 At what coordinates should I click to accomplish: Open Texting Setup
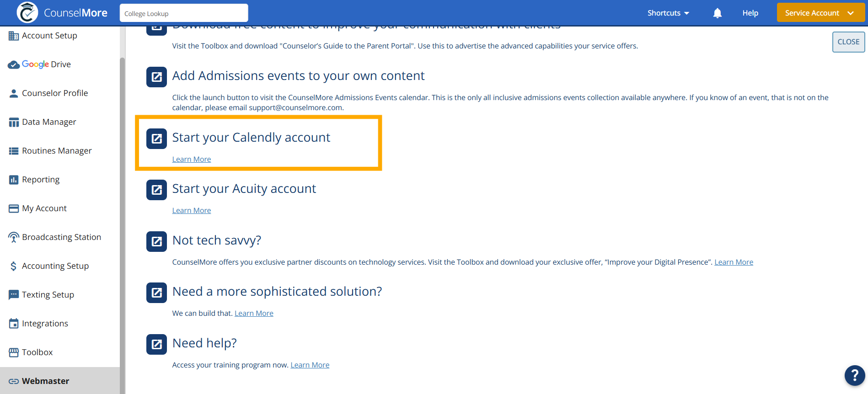(x=48, y=295)
